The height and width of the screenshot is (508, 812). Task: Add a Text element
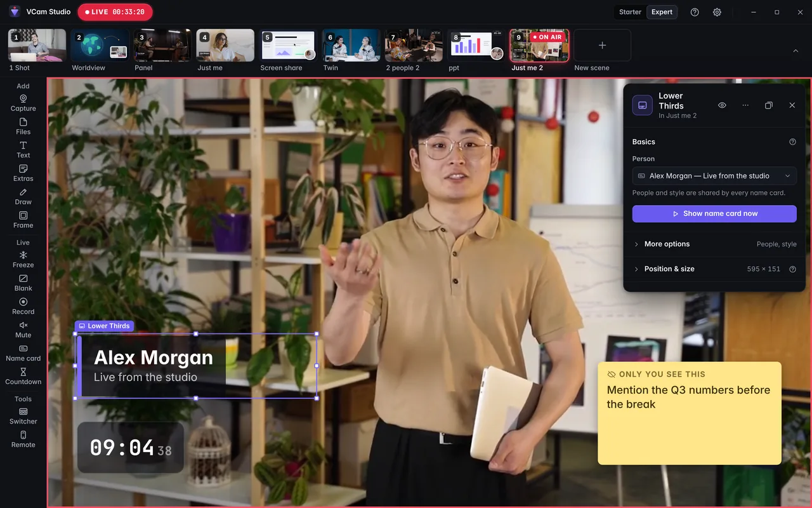[x=23, y=150]
